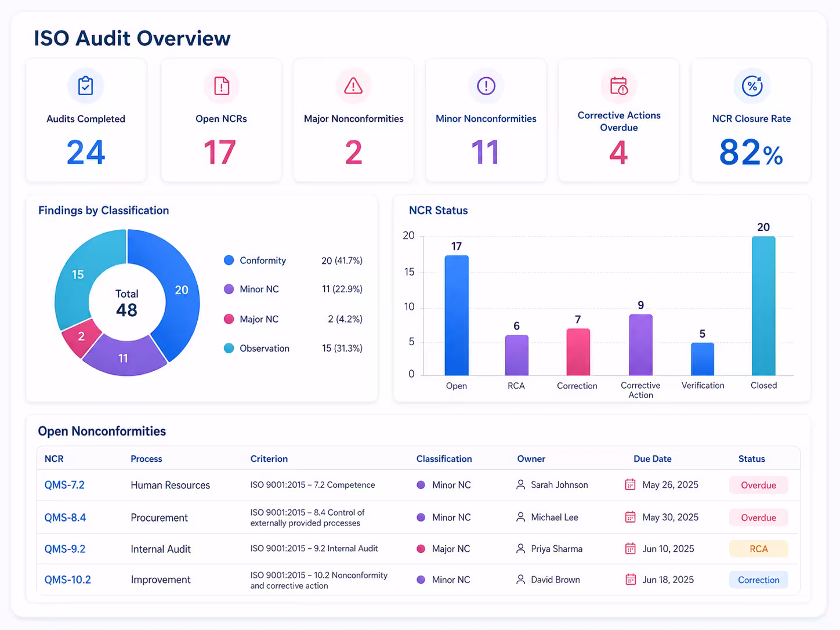This screenshot has height=630, width=840.
Task: Click the pink Major NC dot in QMS-9.2 row
Action: [421, 549]
